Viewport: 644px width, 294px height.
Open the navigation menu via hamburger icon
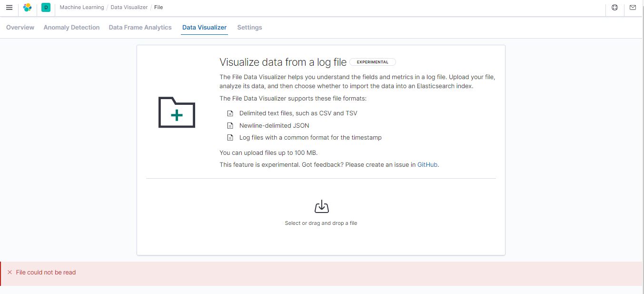point(9,7)
